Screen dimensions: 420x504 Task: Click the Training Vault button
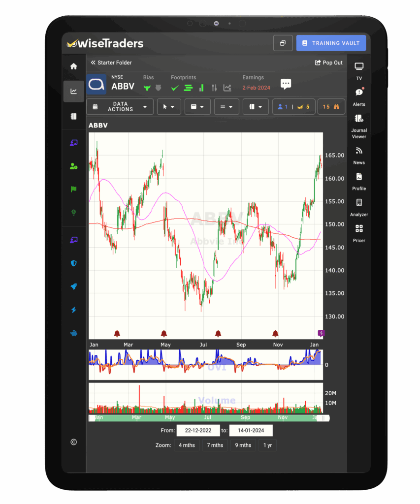[331, 43]
